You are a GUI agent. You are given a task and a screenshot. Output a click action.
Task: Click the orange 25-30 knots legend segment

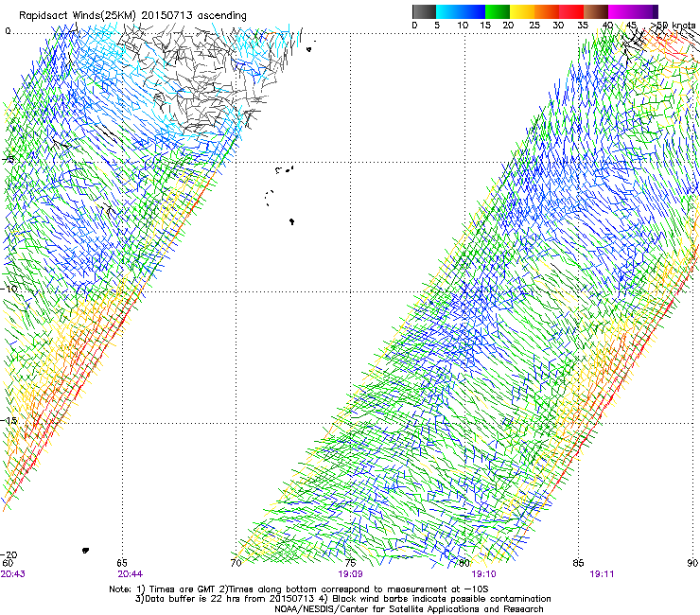(547, 11)
